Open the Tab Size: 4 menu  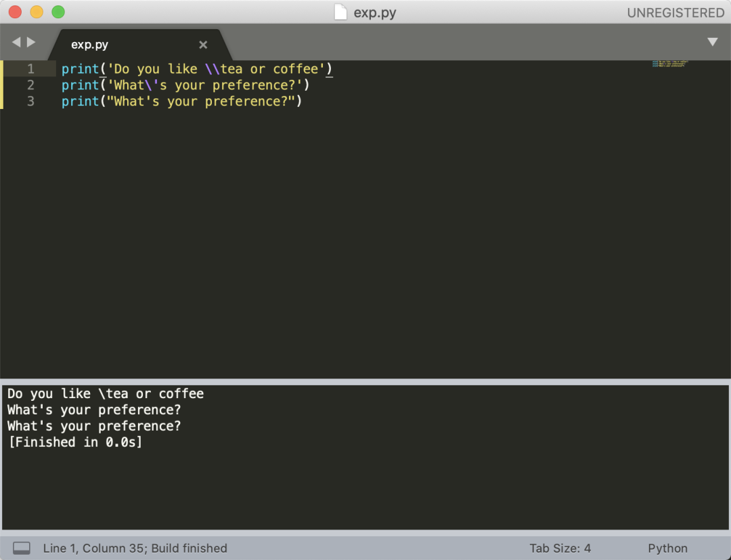tap(560, 548)
